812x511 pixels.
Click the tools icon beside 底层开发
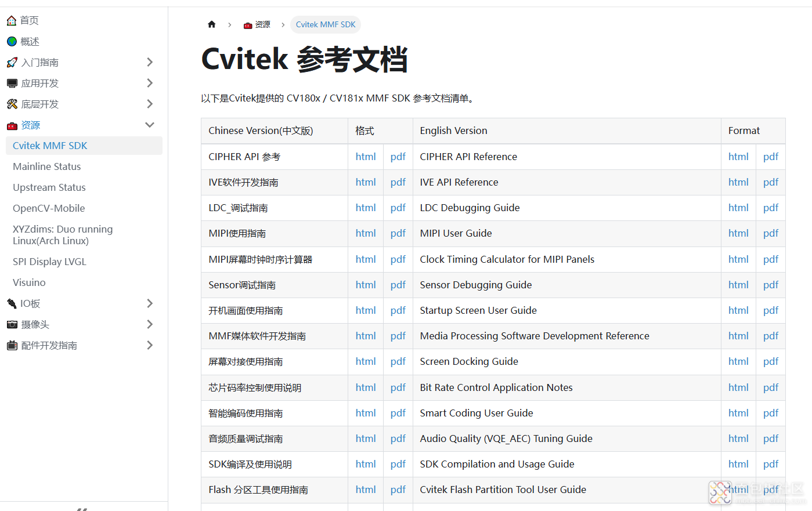click(x=12, y=104)
